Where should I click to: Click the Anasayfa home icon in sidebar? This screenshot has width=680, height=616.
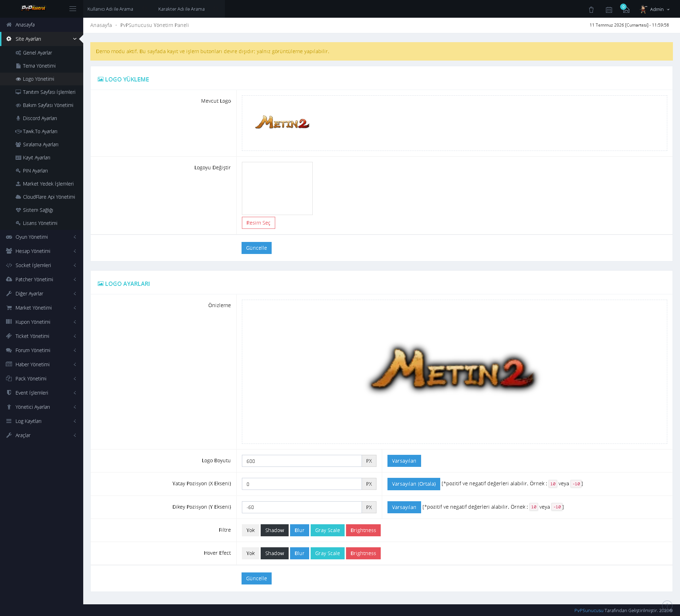(x=9, y=25)
